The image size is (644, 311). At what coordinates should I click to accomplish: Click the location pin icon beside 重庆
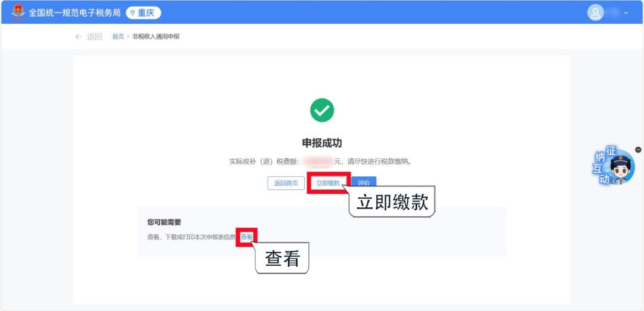(x=132, y=13)
